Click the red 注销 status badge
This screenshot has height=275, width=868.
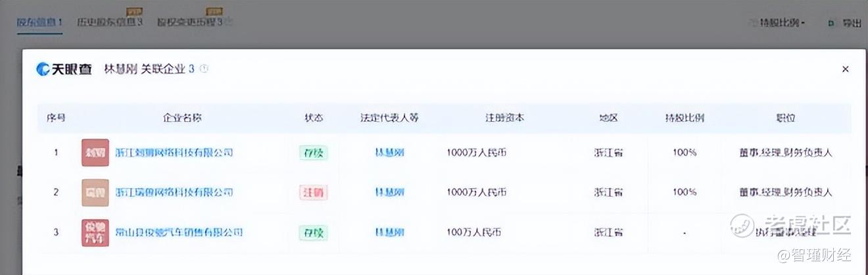point(313,193)
